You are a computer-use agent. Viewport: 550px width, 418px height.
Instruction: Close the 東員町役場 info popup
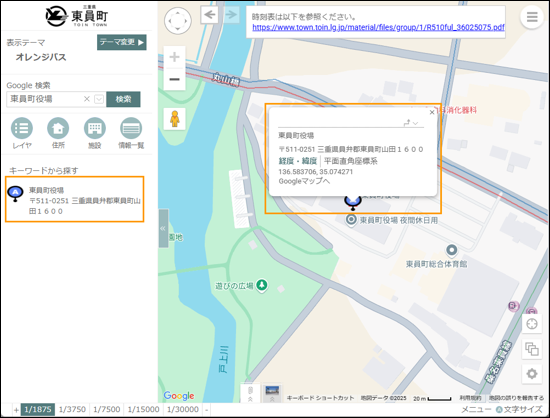click(432, 112)
